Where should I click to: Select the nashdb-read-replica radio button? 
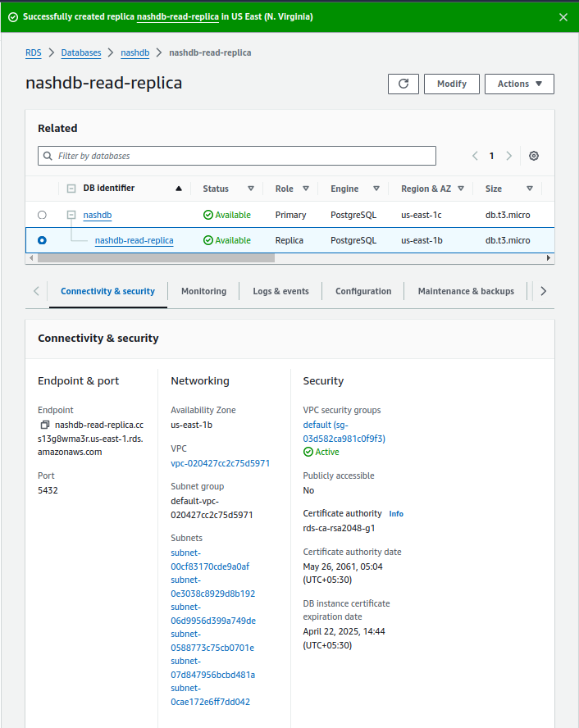pos(42,240)
